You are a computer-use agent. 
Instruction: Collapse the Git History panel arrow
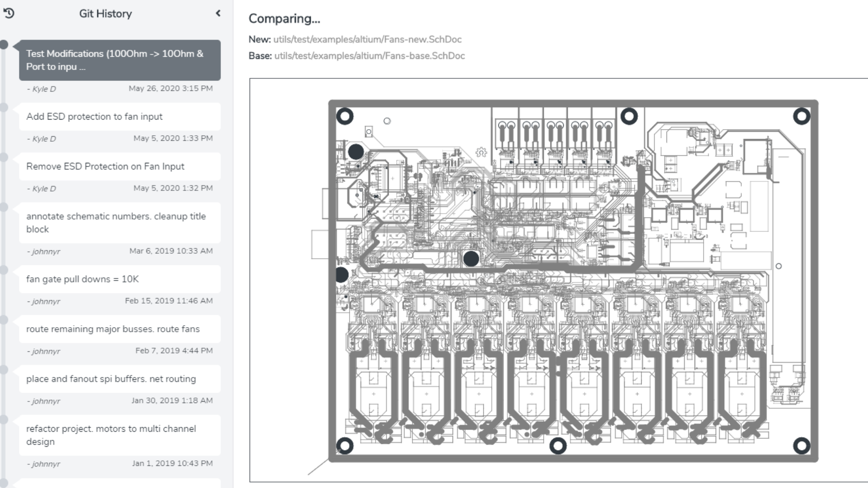[218, 14]
